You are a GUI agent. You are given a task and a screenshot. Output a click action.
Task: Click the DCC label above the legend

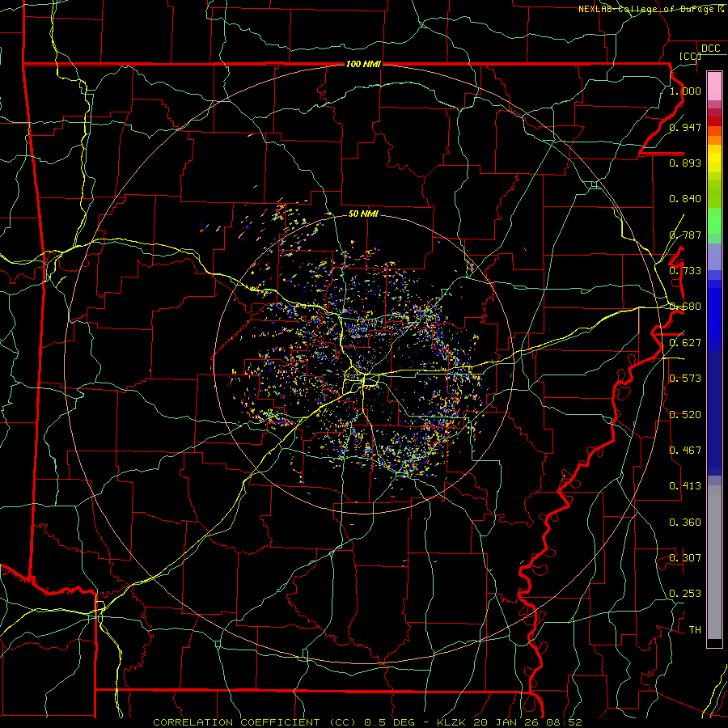(x=710, y=49)
